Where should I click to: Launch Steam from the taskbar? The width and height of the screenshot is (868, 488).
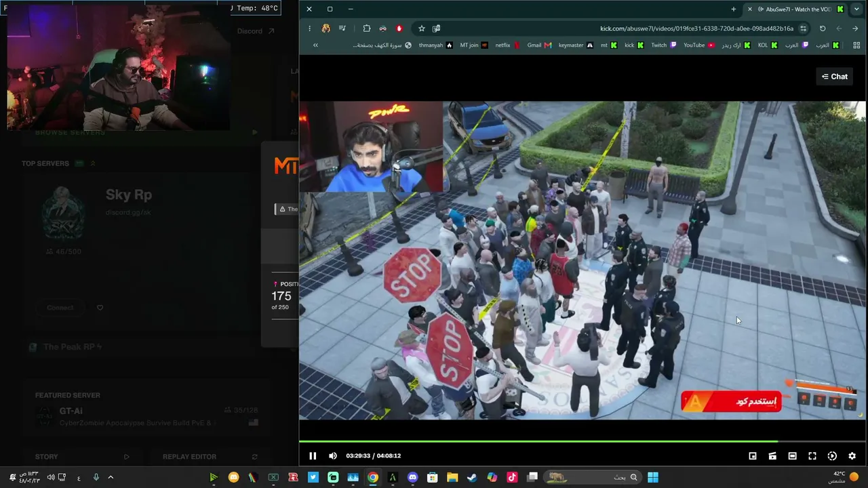472,477
